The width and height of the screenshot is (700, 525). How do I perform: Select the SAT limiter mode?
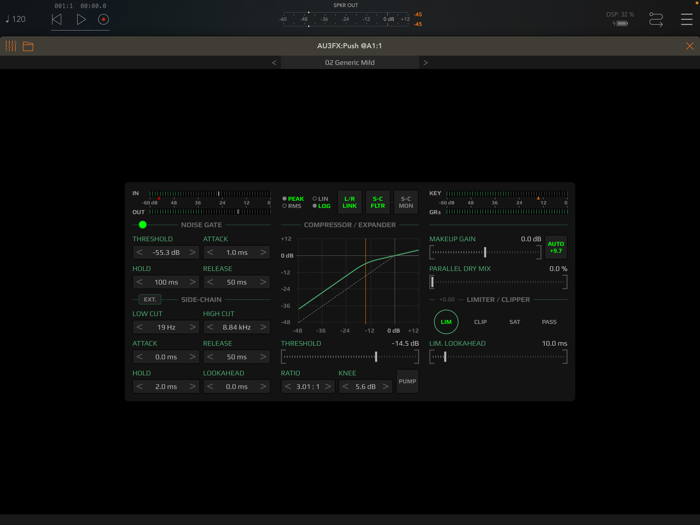click(515, 322)
